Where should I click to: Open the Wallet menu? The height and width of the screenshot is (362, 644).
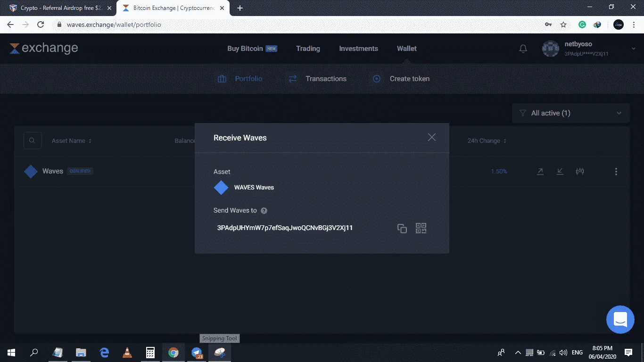[407, 49]
